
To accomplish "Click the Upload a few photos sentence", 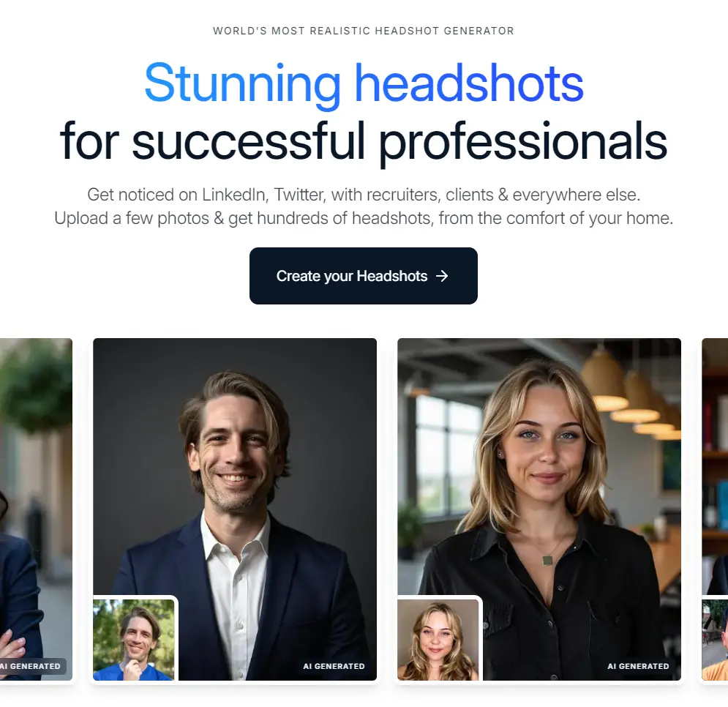I will 364,218.
